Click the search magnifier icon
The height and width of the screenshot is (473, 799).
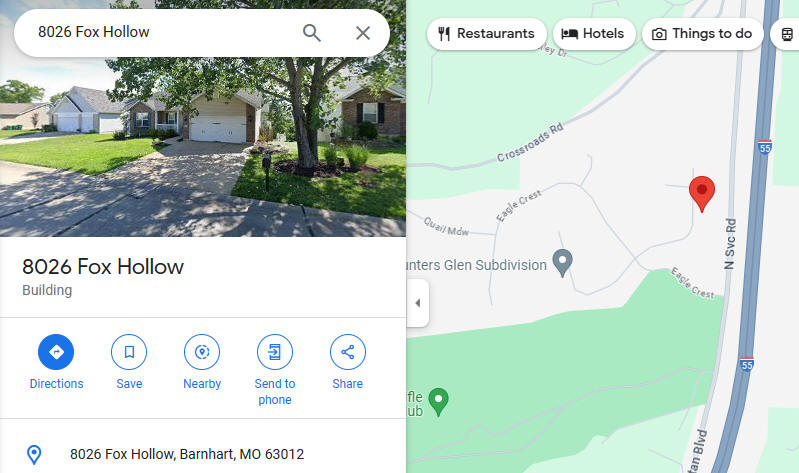[x=311, y=33]
